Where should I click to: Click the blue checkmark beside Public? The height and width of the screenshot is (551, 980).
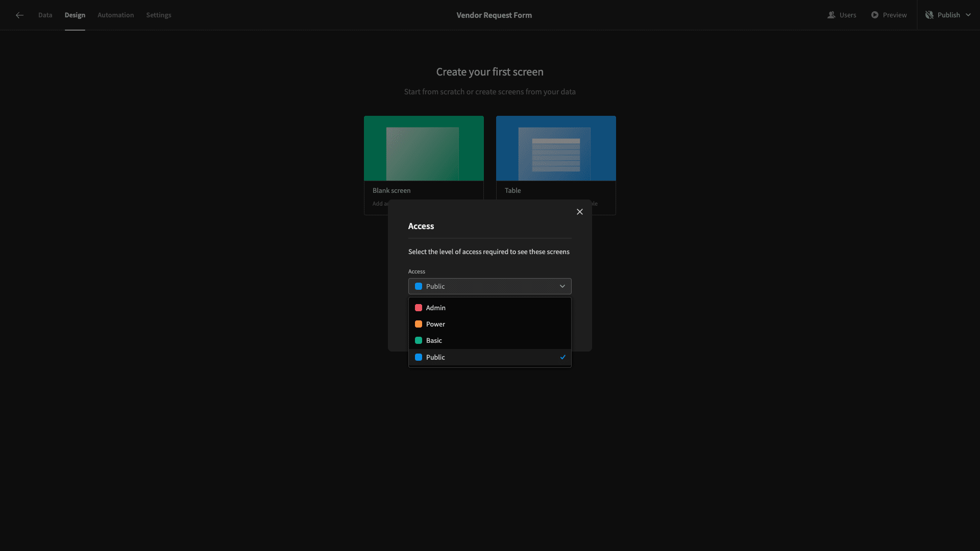tap(563, 357)
